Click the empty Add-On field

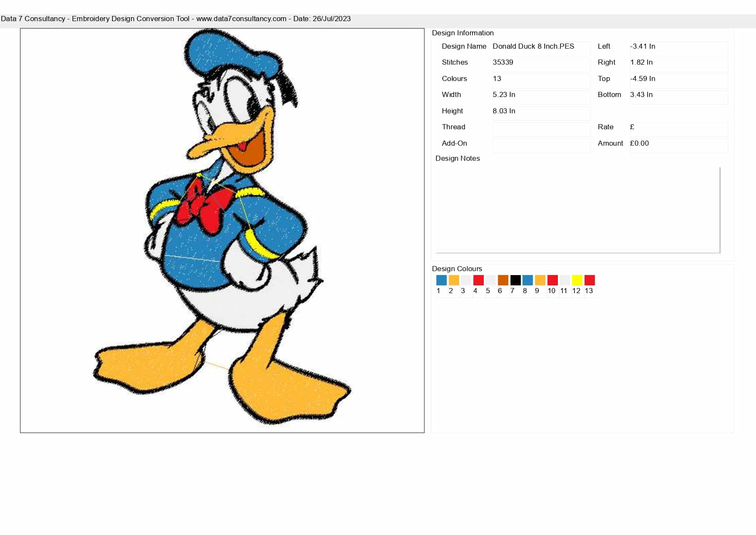coord(541,146)
